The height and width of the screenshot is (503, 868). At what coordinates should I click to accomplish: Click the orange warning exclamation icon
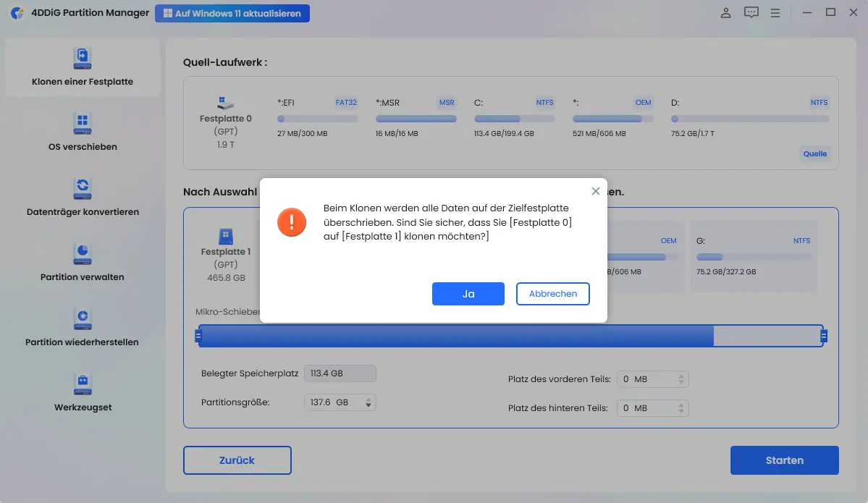coord(292,222)
